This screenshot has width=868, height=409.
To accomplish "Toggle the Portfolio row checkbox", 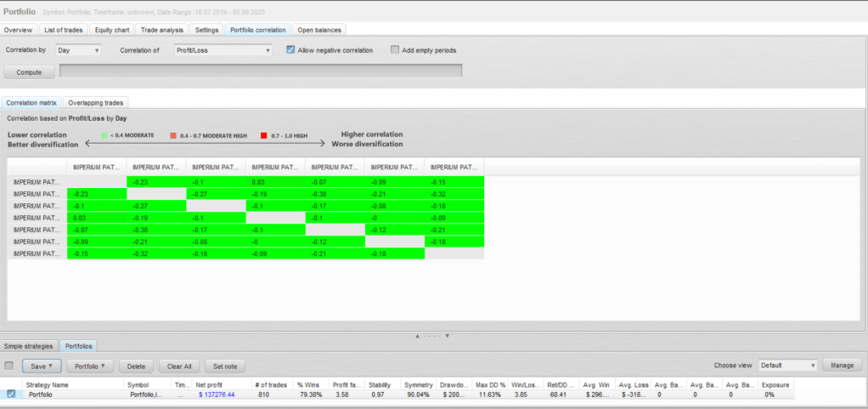I will tap(10, 394).
